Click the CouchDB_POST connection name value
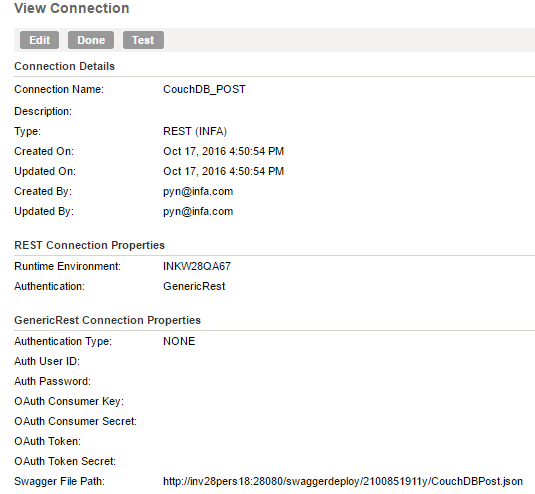535x494 pixels. click(204, 89)
